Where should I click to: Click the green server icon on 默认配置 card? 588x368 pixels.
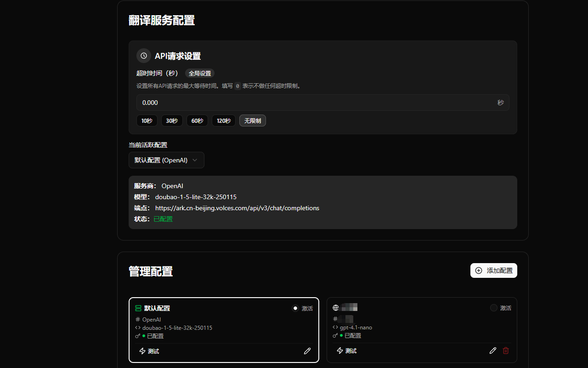tap(137, 309)
